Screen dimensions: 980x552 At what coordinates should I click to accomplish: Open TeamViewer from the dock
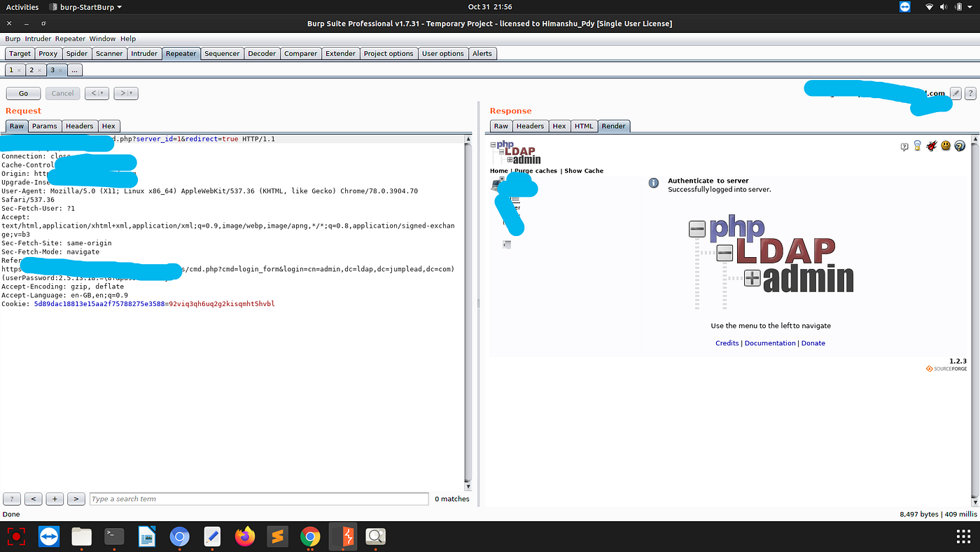tap(49, 537)
